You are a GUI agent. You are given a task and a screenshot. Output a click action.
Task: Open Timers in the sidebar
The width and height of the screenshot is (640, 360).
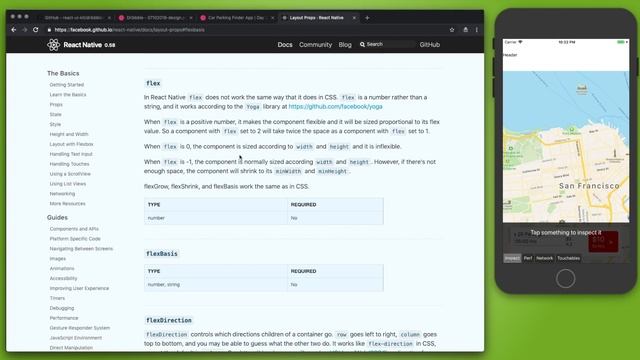pos(57,298)
